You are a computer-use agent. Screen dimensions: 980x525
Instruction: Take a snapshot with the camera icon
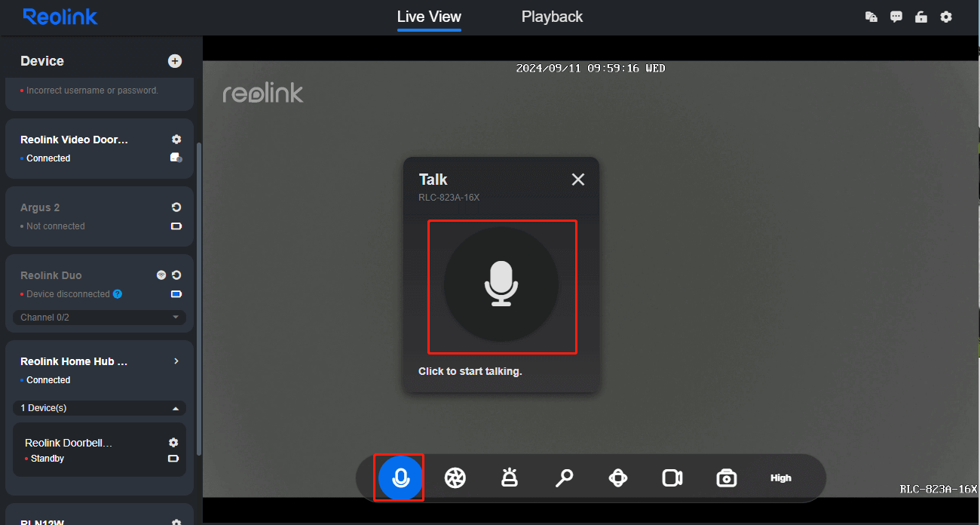click(727, 477)
